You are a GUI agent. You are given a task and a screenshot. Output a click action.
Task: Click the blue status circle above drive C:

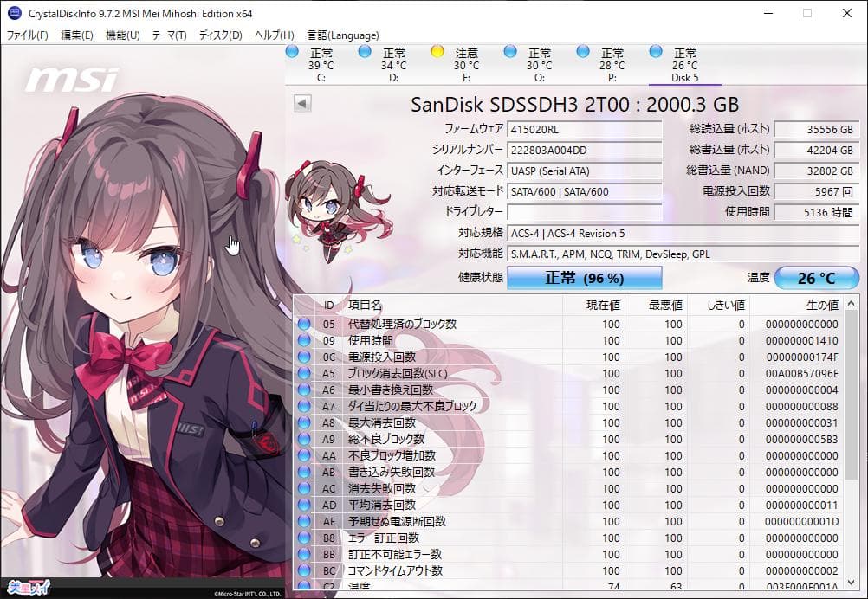pos(292,53)
